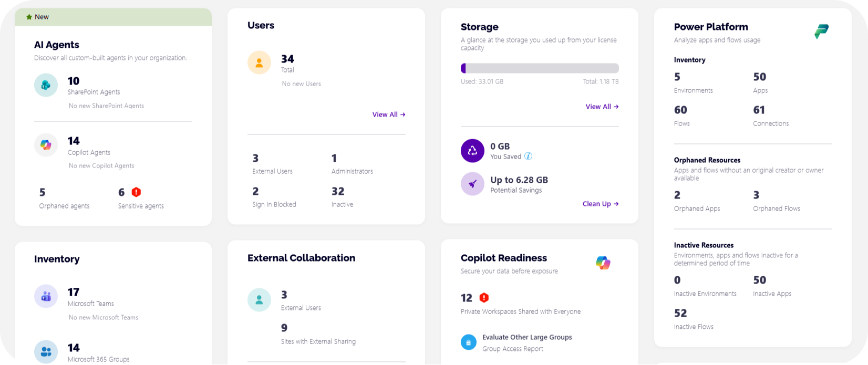
Task: Open View All in the Users card
Action: [388, 114]
